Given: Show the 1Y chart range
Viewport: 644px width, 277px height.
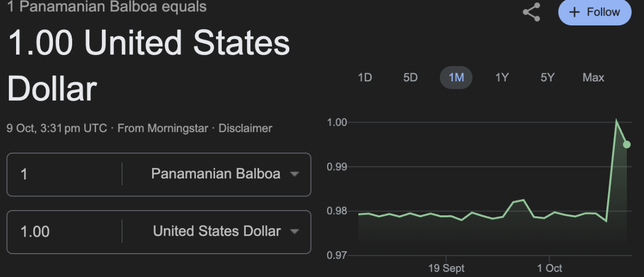Looking at the screenshot, I should click(502, 78).
